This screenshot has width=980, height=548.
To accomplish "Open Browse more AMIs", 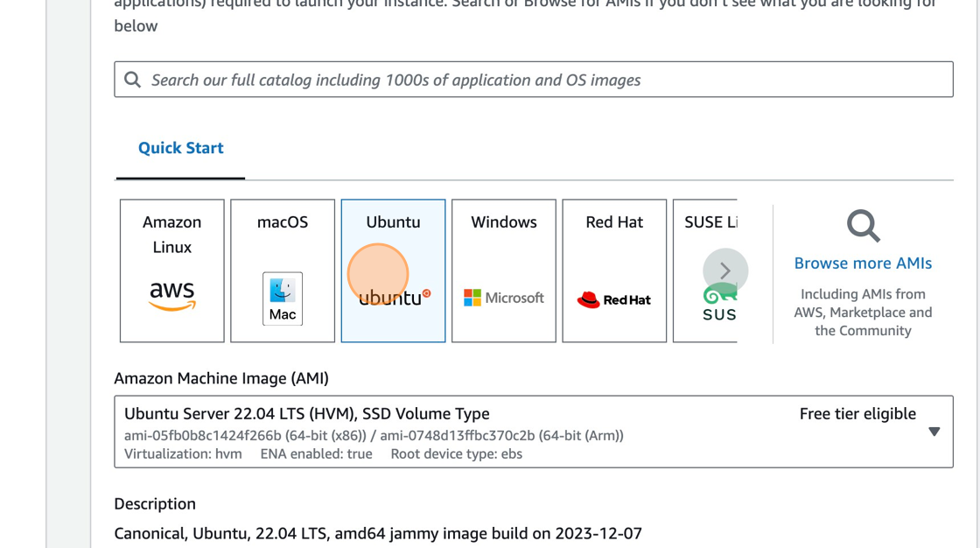I will (x=863, y=262).
